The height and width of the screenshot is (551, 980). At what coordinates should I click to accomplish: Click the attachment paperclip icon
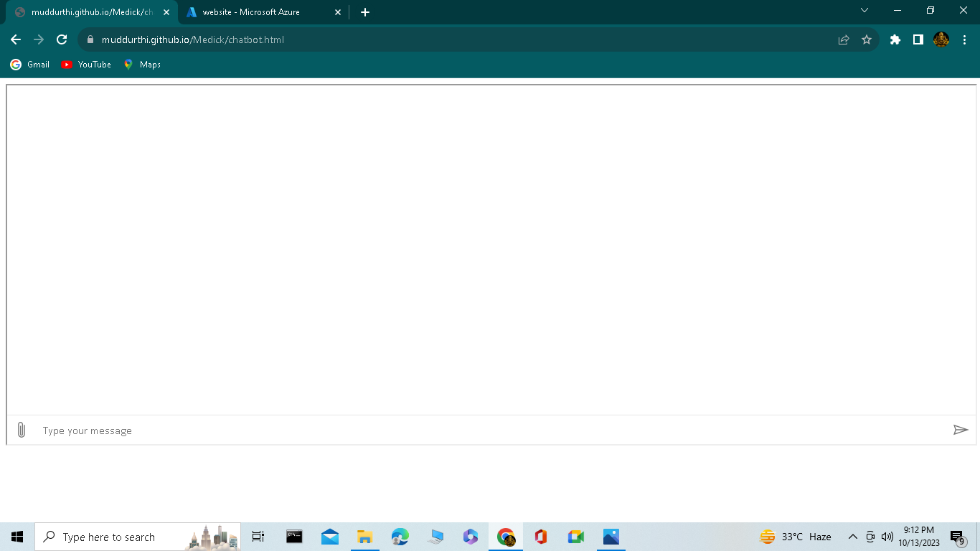pos(21,430)
